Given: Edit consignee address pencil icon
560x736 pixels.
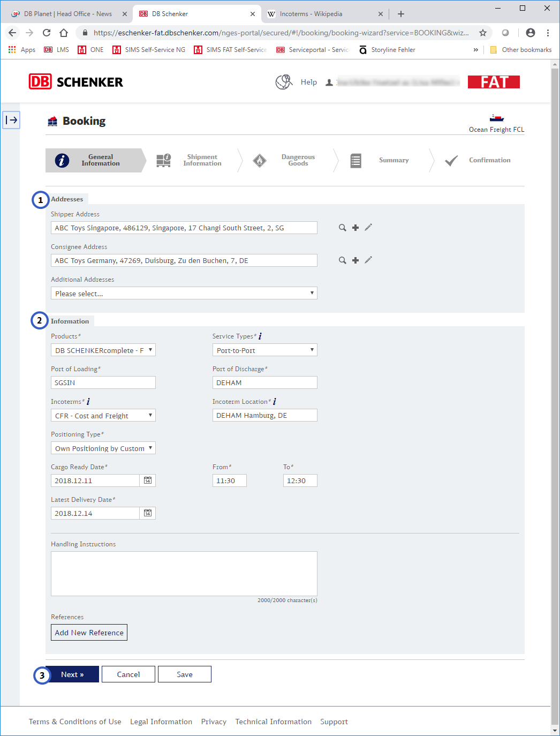Looking at the screenshot, I should (368, 260).
